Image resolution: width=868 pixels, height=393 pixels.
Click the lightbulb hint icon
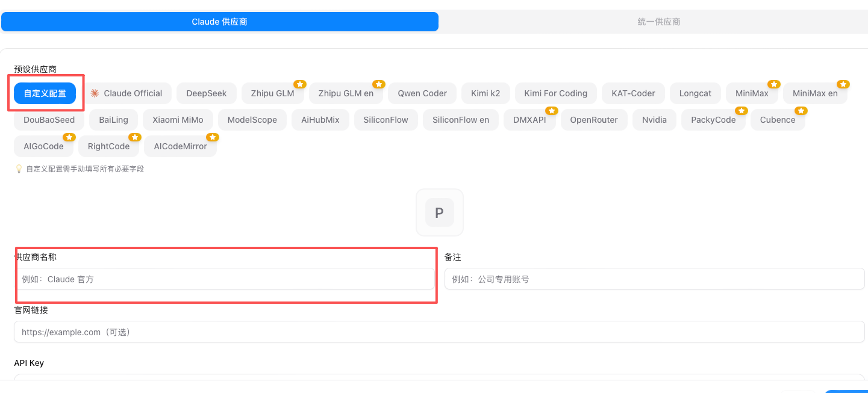(x=19, y=169)
